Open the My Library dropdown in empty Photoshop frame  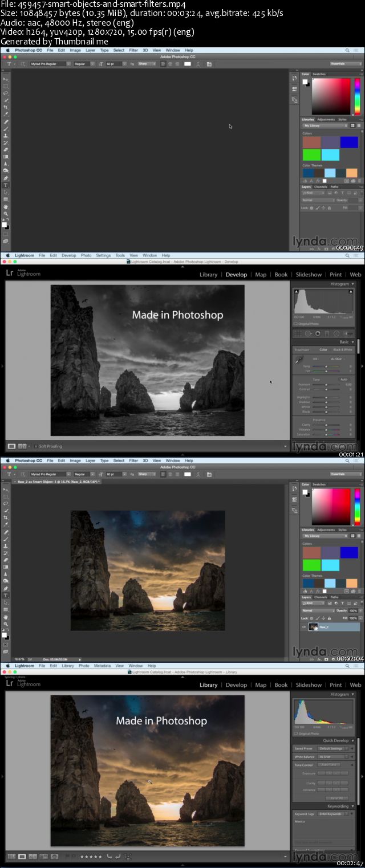325,125
